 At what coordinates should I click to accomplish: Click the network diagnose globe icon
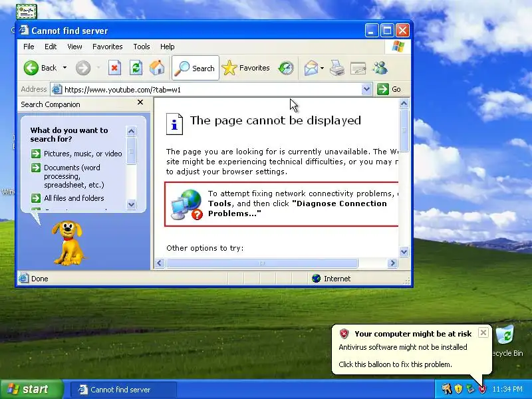(x=186, y=205)
